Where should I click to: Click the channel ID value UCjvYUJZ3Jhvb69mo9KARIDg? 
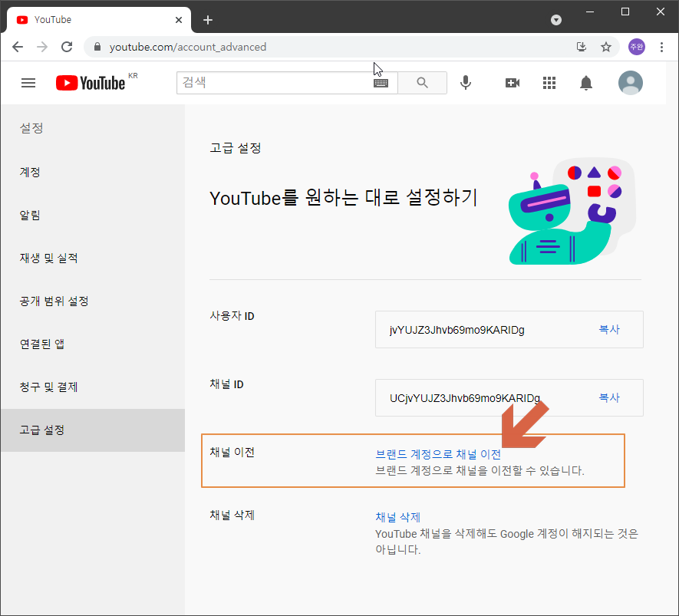(465, 398)
